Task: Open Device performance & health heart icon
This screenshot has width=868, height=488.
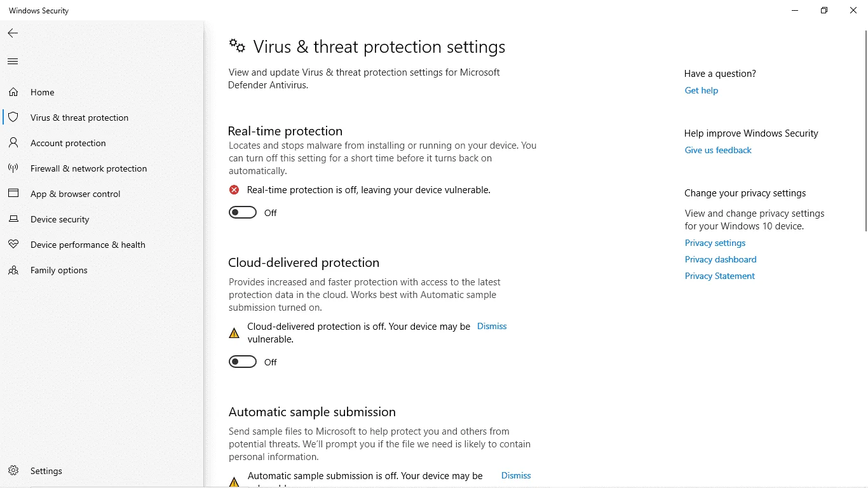Action: click(13, 245)
